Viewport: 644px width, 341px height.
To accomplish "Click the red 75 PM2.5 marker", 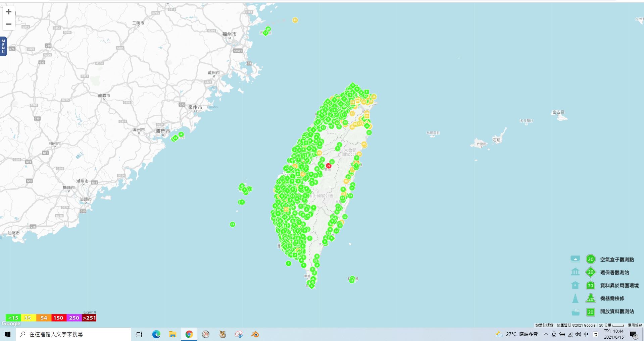I will point(329,166).
